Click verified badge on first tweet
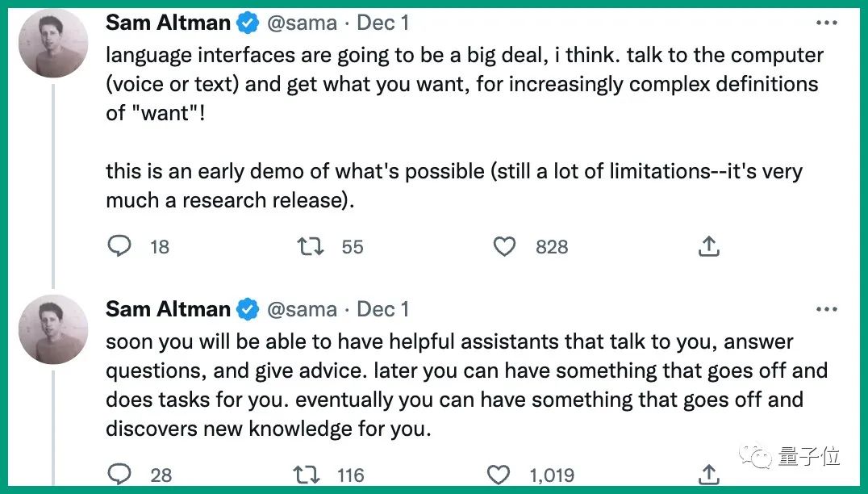Viewport: 868px width, 494px height. tap(247, 23)
